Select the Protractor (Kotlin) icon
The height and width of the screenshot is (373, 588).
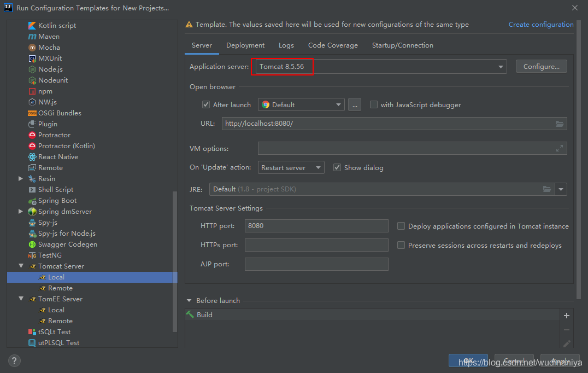(32, 145)
